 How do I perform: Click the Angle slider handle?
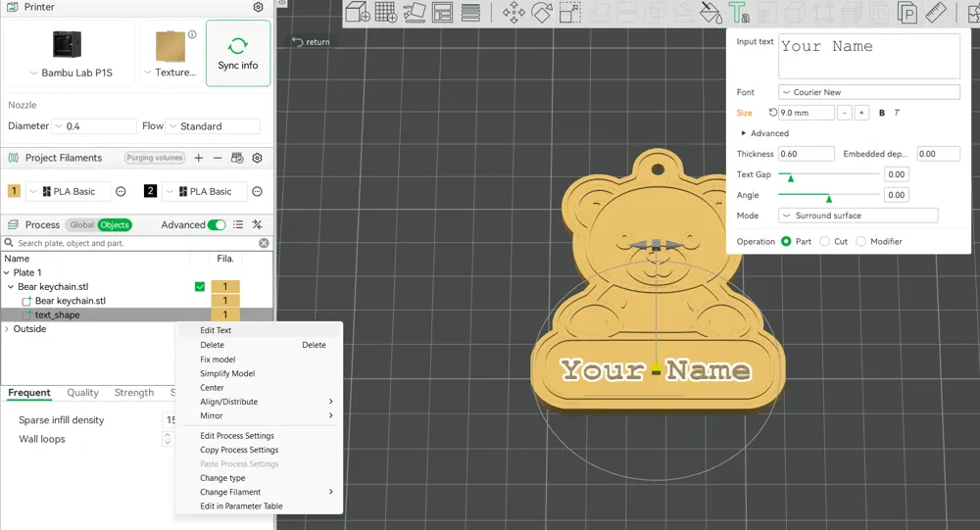pos(829,199)
